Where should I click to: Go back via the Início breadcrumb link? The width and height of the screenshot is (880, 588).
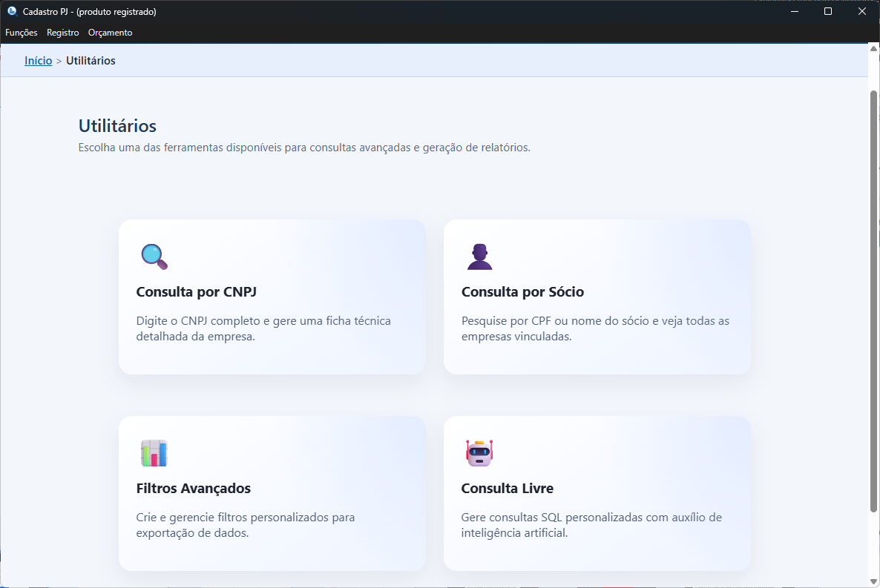tap(39, 61)
